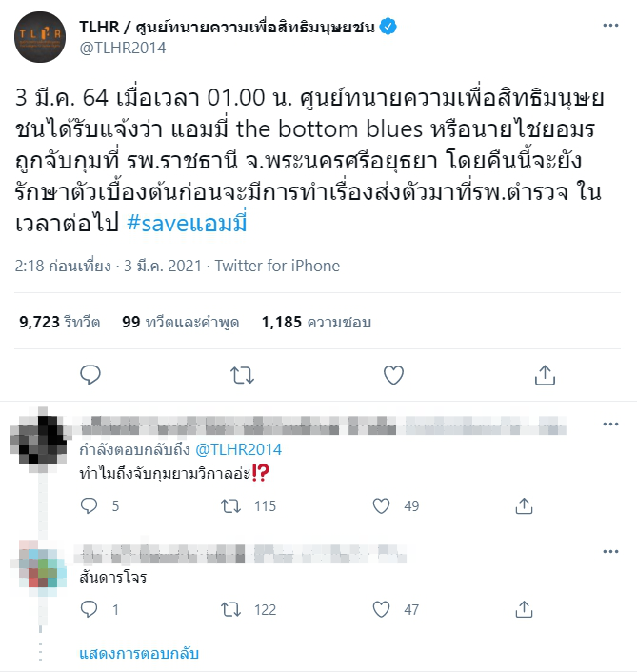This screenshot has width=637, height=672.
Task: View the 9,723 retweets list
Action: pyautogui.click(x=60, y=322)
